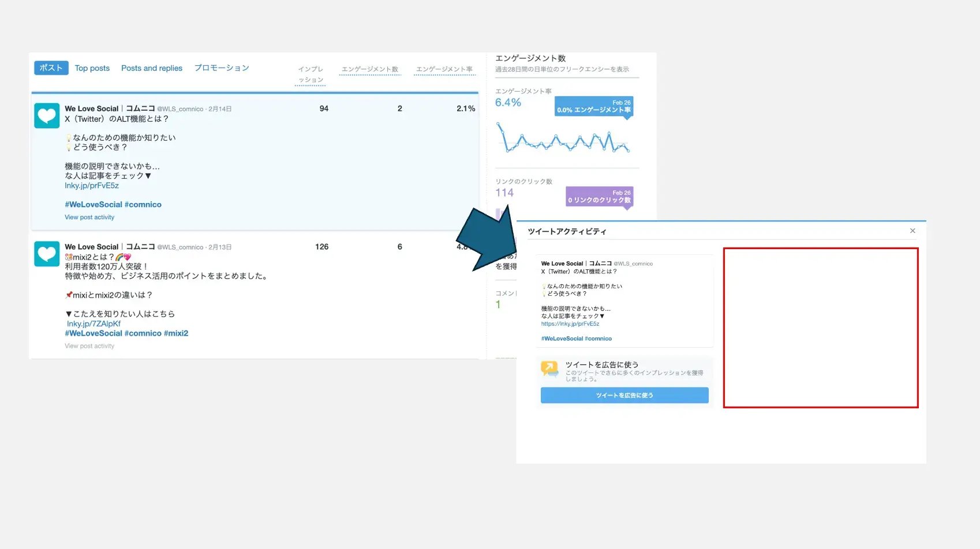The height and width of the screenshot is (549, 980).
Task: Click the インプレッション column header
Action: point(311,74)
